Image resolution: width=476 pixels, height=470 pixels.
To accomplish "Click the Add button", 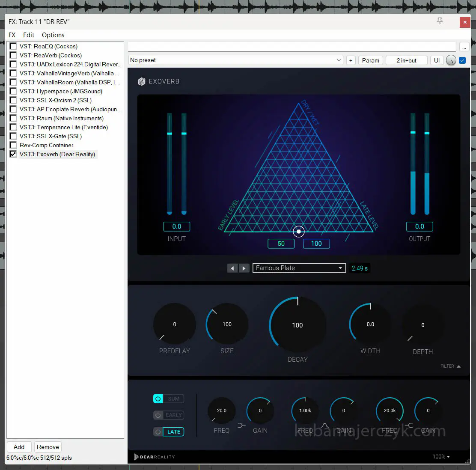I will click(19, 447).
